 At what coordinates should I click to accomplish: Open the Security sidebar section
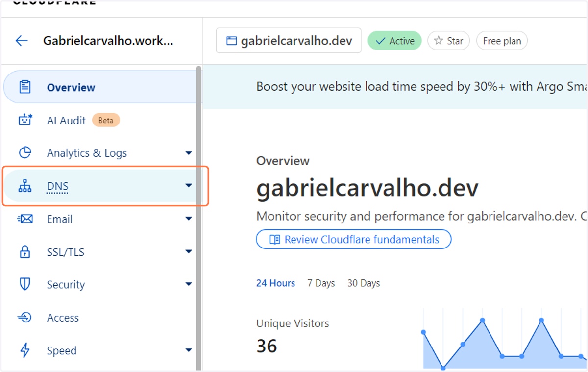pos(100,284)
